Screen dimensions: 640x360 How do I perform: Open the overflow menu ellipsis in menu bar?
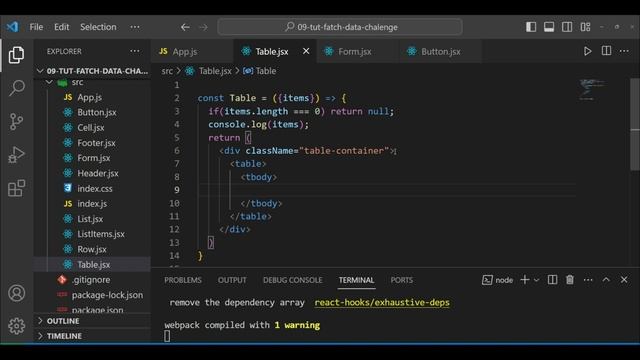135,27
